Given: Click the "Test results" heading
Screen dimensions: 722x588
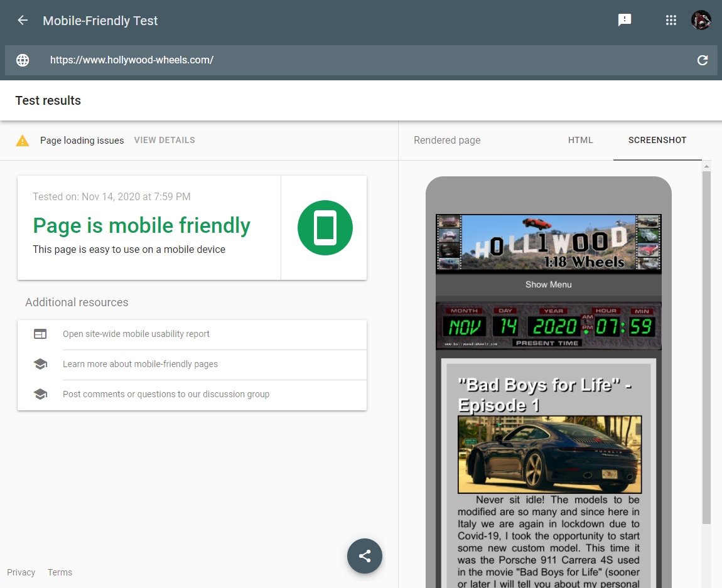Looking at the screenshot, I should [48, 100].
